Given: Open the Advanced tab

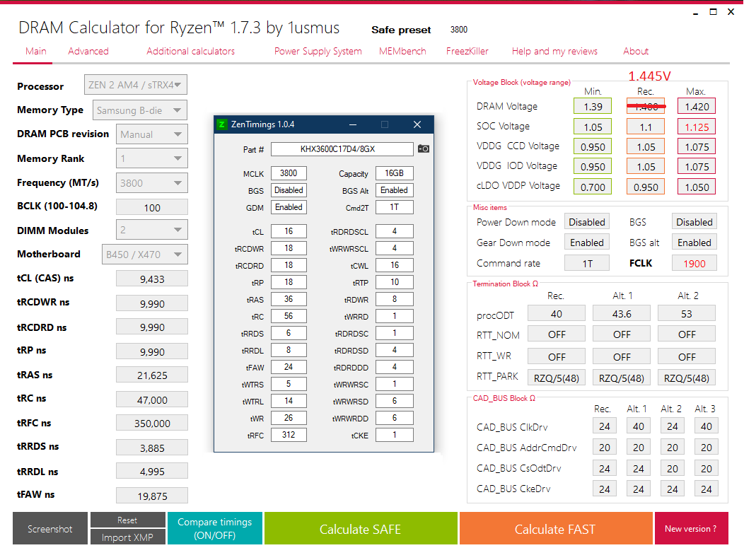Looking at the screenshot, I should click(x=88, y=51).
